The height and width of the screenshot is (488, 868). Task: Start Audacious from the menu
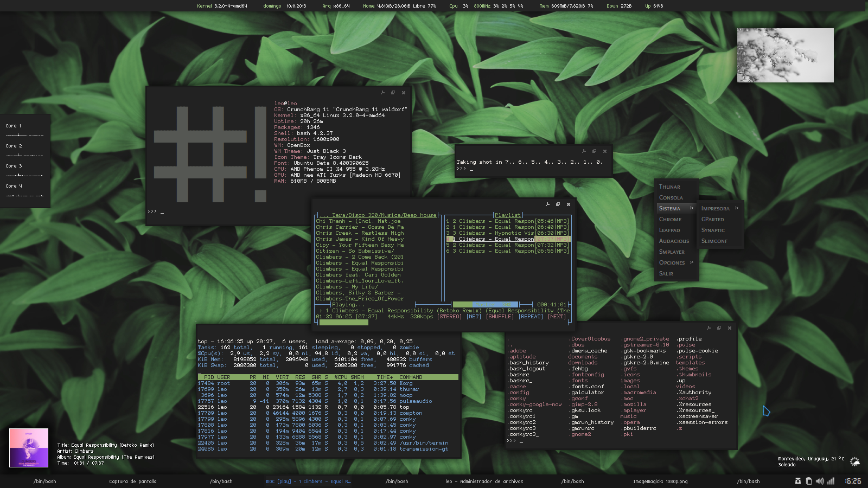point(674,241)
